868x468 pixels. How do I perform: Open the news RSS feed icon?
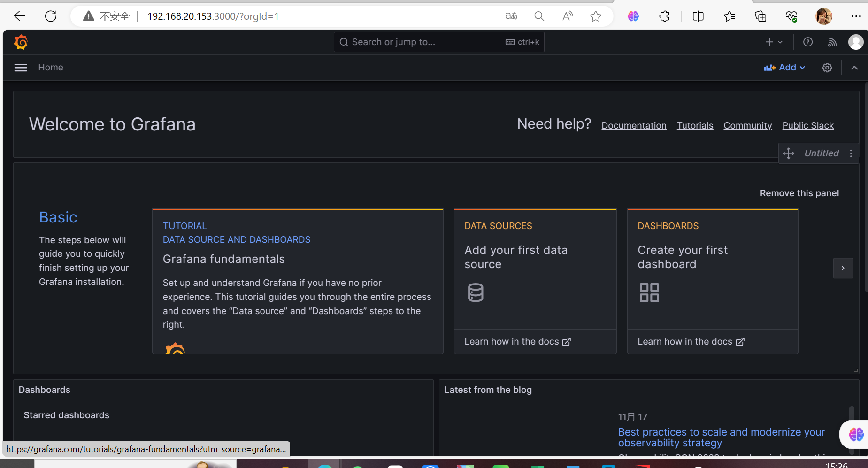pos(832,42)
